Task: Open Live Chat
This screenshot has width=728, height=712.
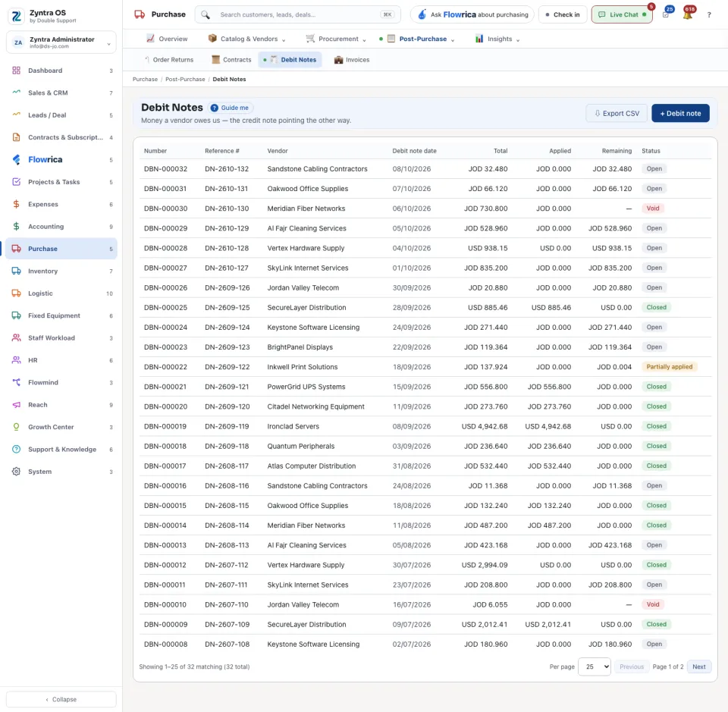Action: coord(622,15)
